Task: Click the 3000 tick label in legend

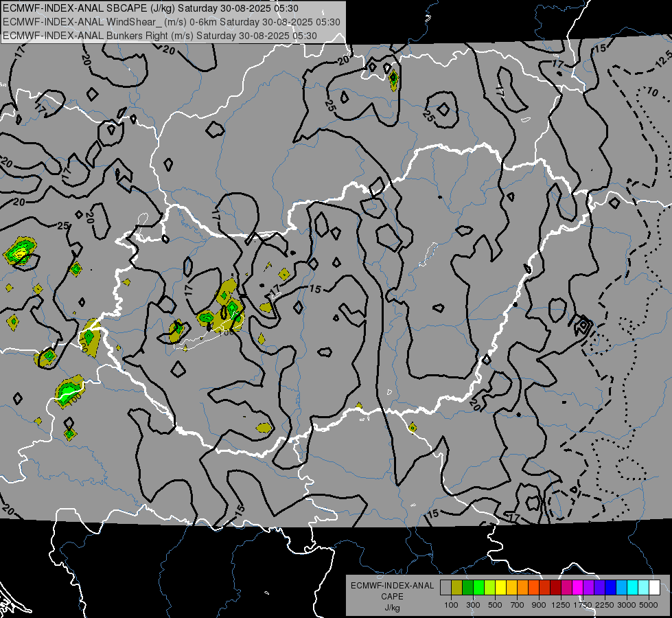Action: coord(627,605)
